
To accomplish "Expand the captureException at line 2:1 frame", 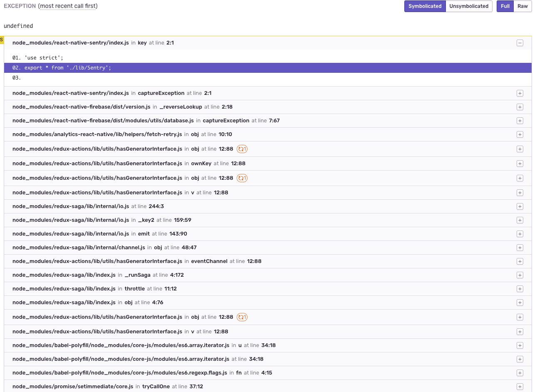I will (520, 93).
